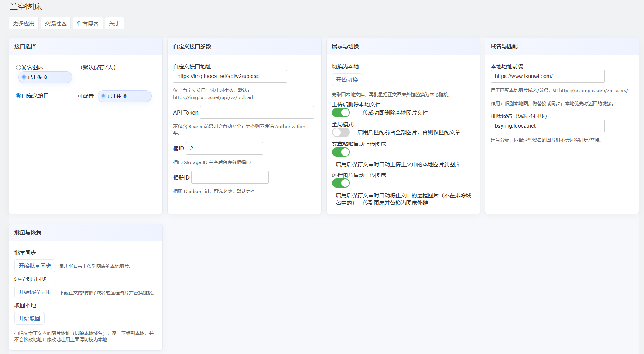Open the 作者博客 page
Image resolution: width=644 pixels, height=354 pixels.
(88, 23)
